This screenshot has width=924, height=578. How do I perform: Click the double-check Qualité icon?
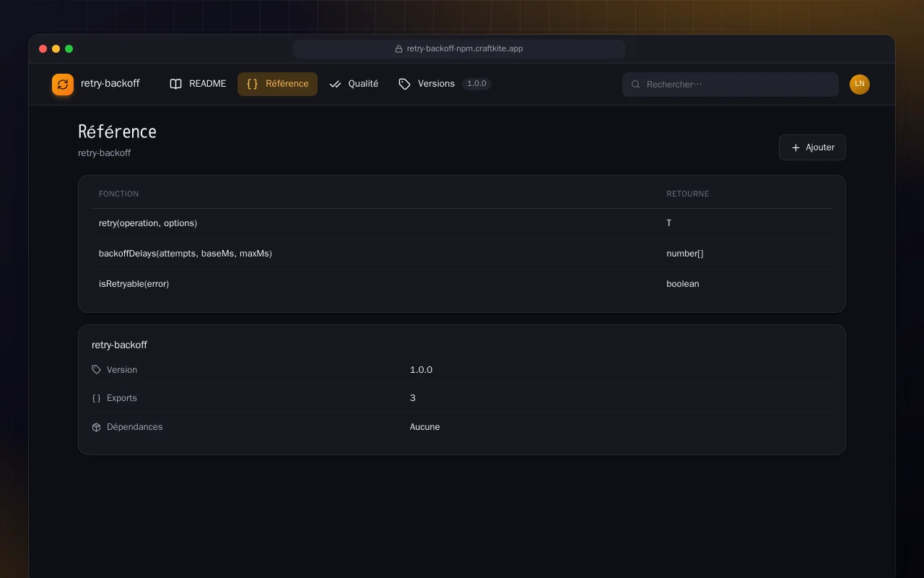[335, 84]
